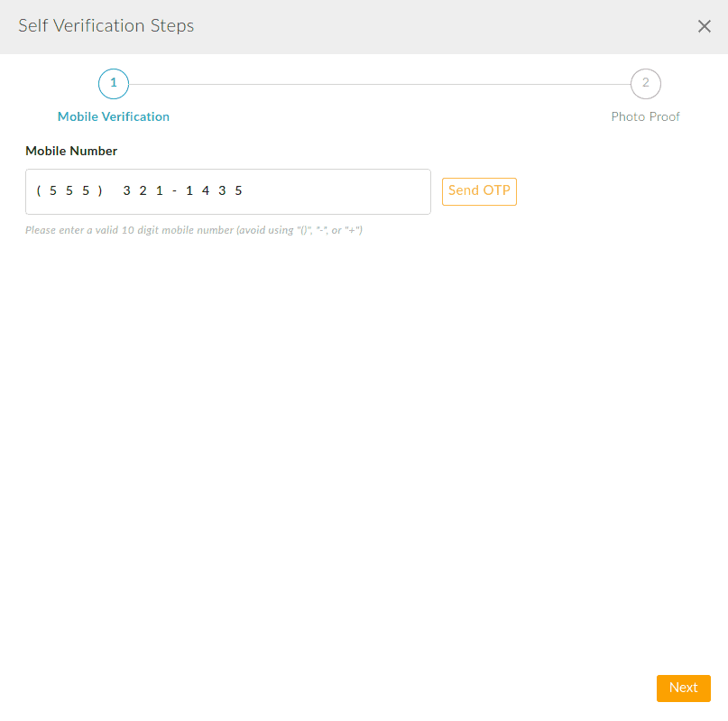Screen dimensions: 728x721
Task: Click the progress line between step indicators
Action: [x=379, y=83]
